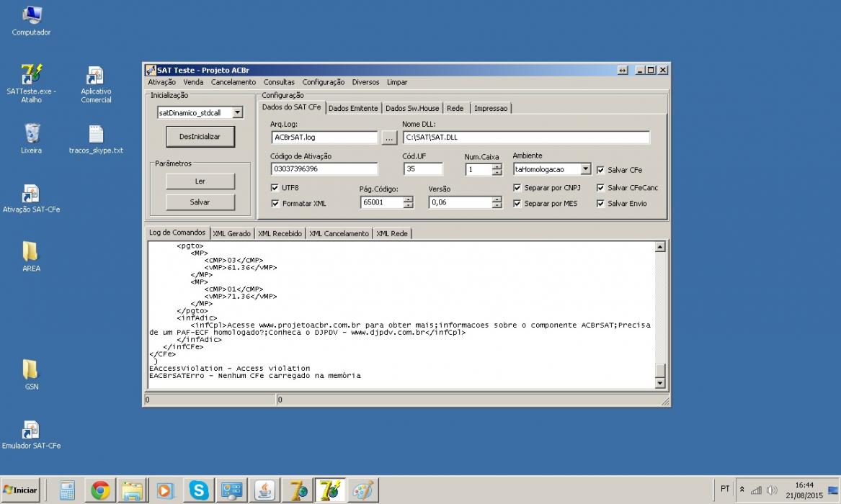The width and height of the screenshot is (841, 504).
Task: Select tracos_skype.txt file on desktop
Action: [96, 139]
